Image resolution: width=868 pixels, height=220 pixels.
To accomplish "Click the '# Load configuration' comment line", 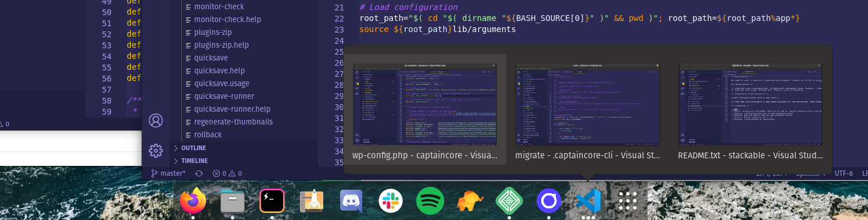I will 408,8.
